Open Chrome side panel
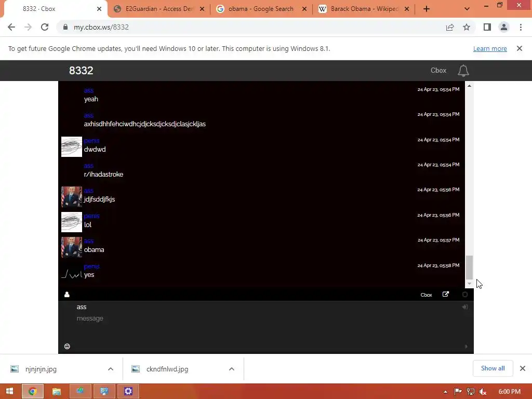The width and height of the screenshot is (532, 399). point(487,27)
